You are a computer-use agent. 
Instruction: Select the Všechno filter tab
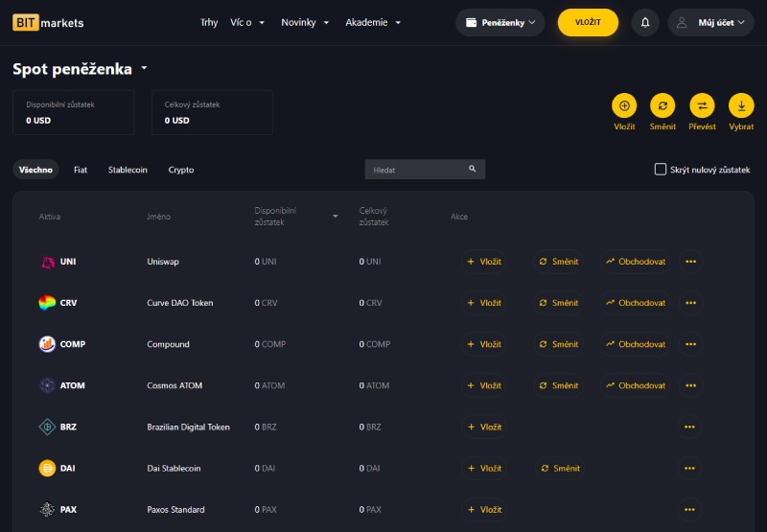35,170
